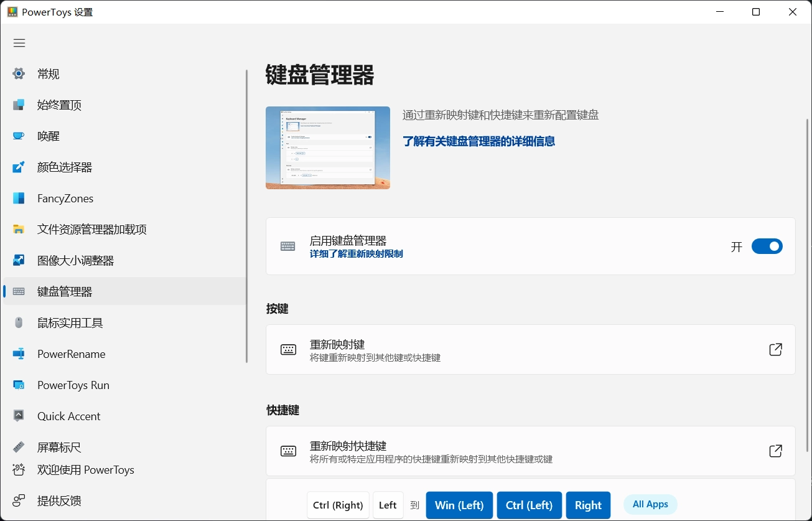Click 提供反馈 in the sidebar

click(124, 500)
